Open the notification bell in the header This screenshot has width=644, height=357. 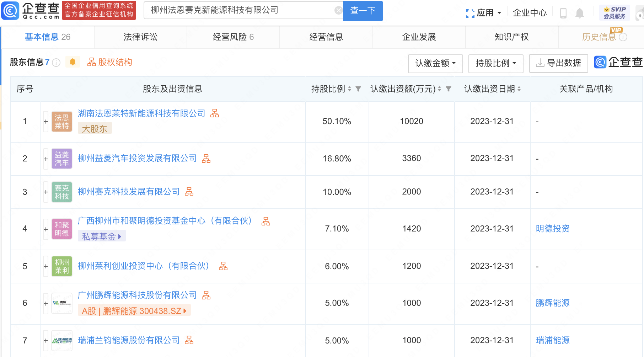(580, 13)
